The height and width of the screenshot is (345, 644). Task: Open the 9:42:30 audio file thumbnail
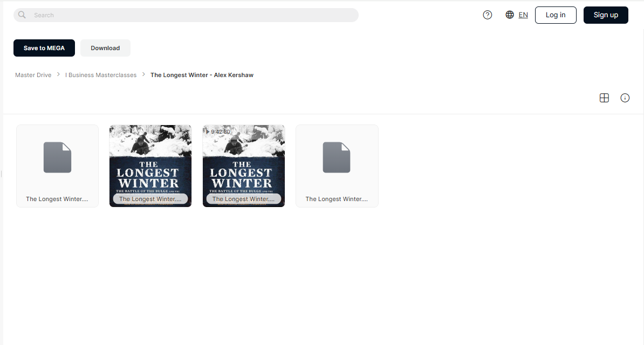click(244, 166)
